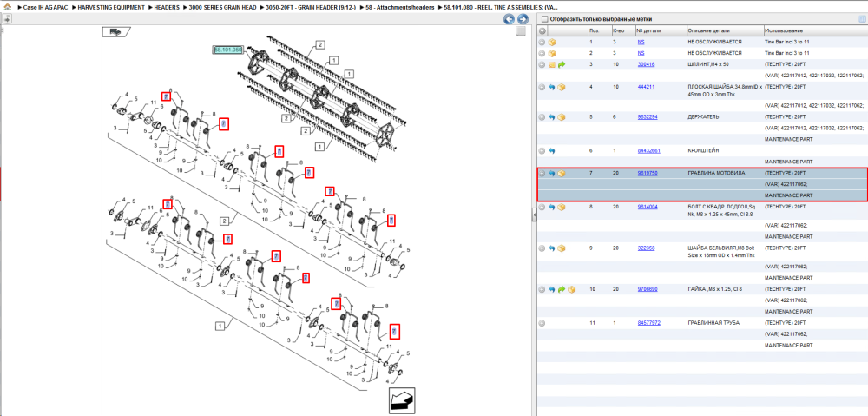868x416 pixels.
Task: Open part number link 9814004
Action: [648, 207]
